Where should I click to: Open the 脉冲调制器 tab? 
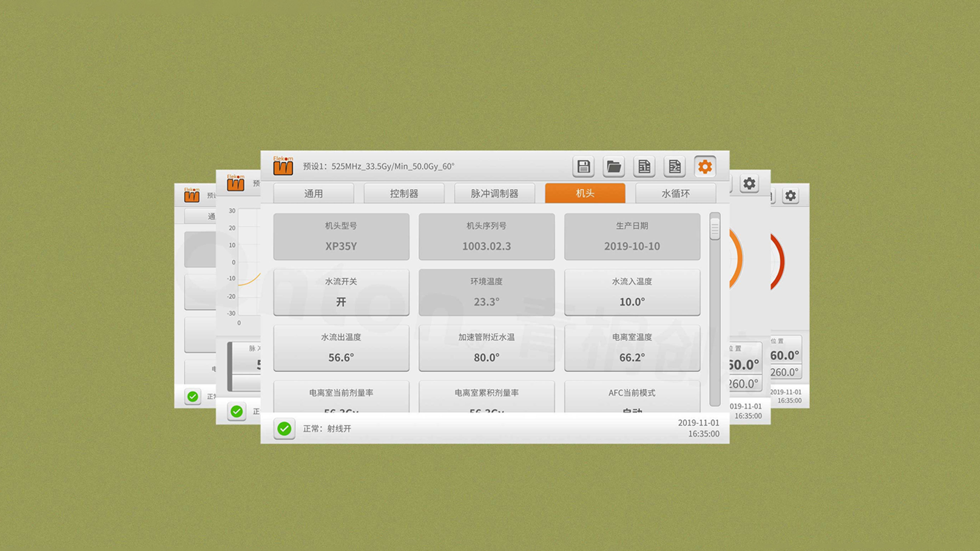(x=495, y=193)
